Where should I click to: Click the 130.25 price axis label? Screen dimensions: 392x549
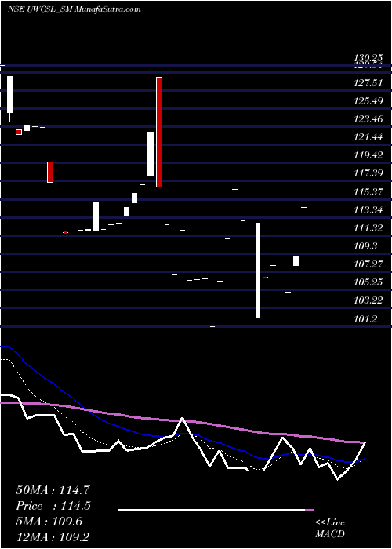pos(368,57)
